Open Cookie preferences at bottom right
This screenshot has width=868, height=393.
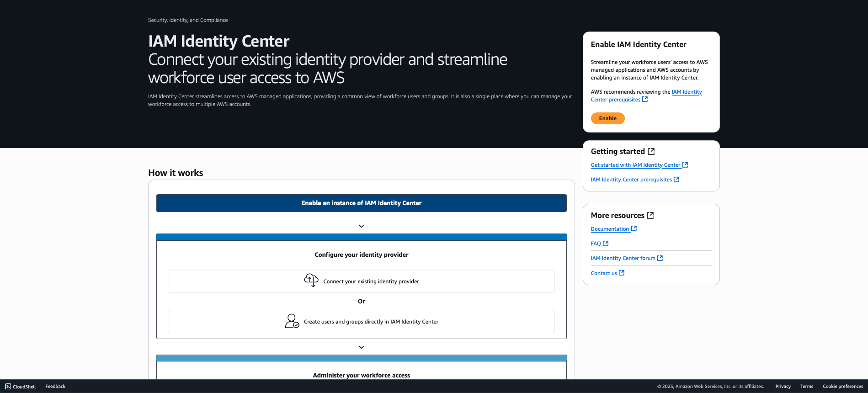[x=843, y=386]
